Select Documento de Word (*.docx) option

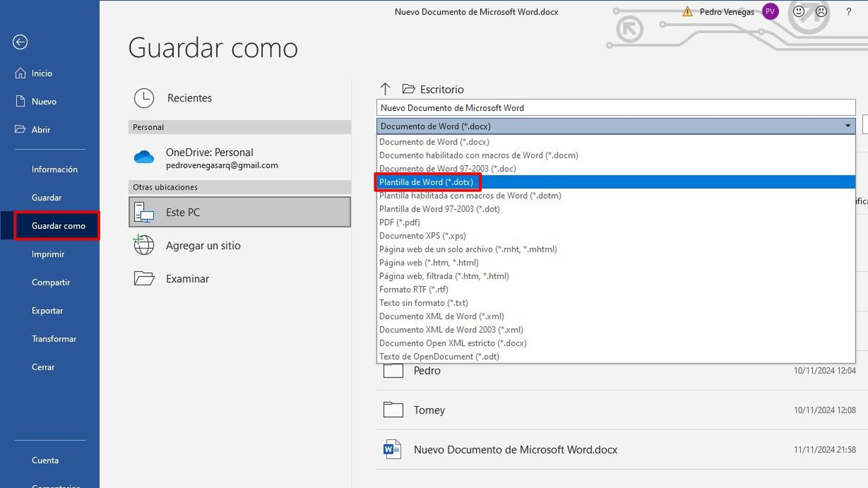pos(616,142)
